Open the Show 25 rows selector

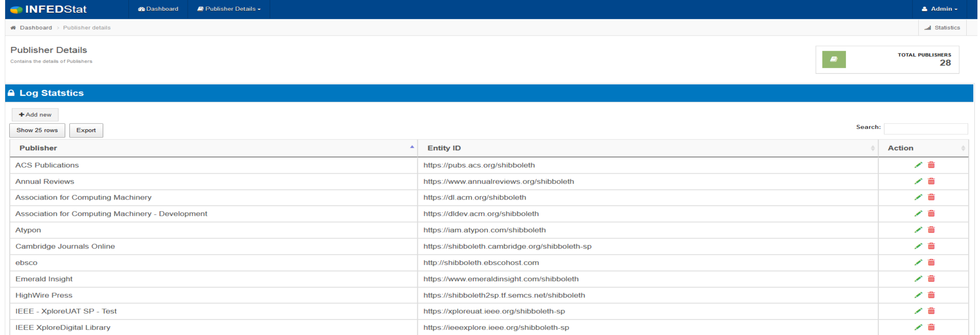point(37,130)
